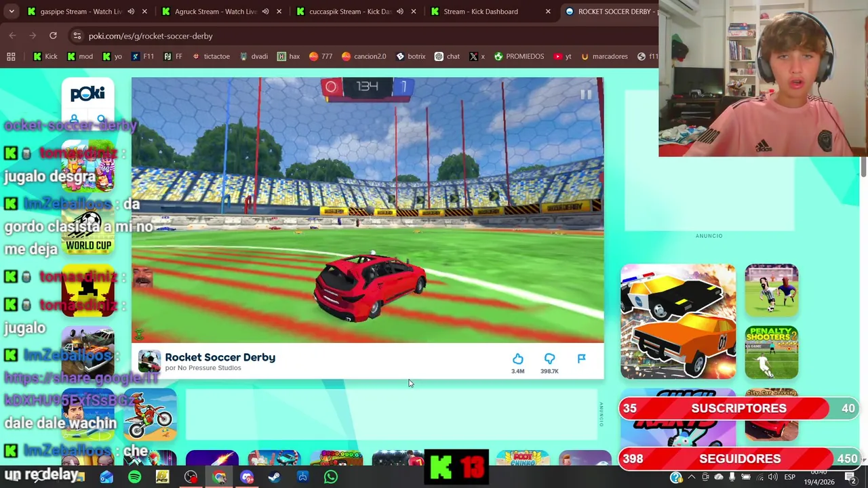This screenshot has height=488, width=868.
Task: Open the World Cup game thumbnail
Action: [88, 228]
